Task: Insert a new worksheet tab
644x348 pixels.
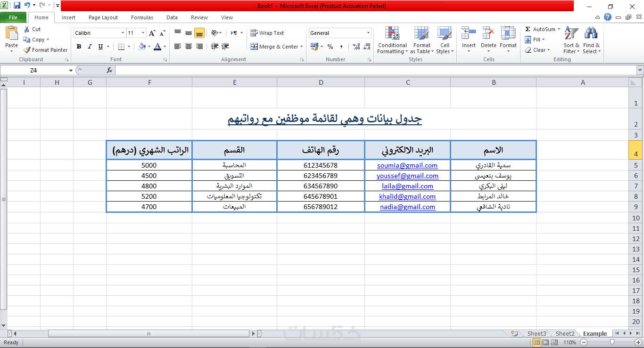Action: [x=515, y=333]
